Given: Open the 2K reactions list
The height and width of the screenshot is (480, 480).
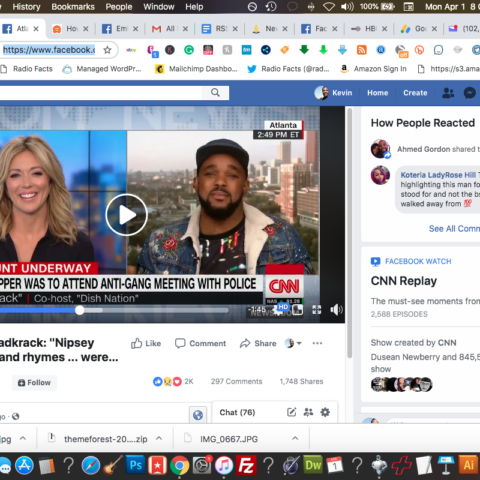Looking at the screenshot, I should tap(173, 381).
